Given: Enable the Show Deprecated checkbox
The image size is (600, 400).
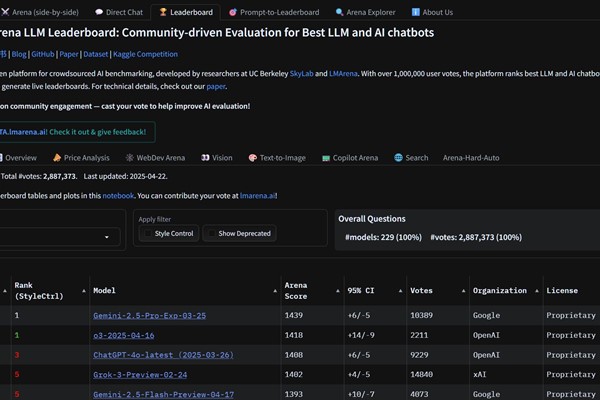Looking at the screenshot, I should click(211, 233).
